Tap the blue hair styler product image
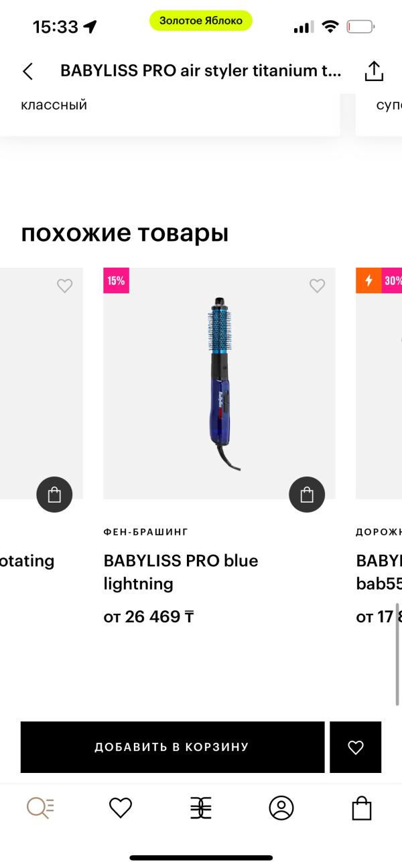 [x=219, y=383]
